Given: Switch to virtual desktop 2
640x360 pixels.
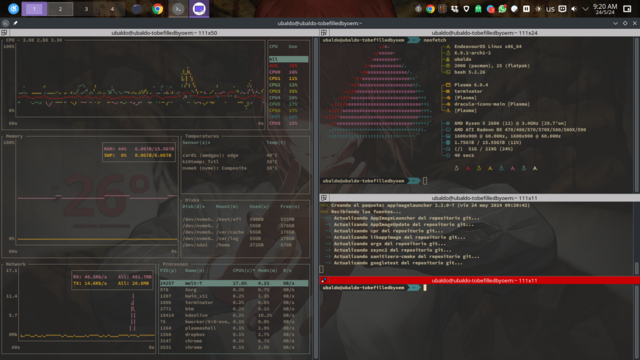Looking at the screenshot, I should [60, 9].
